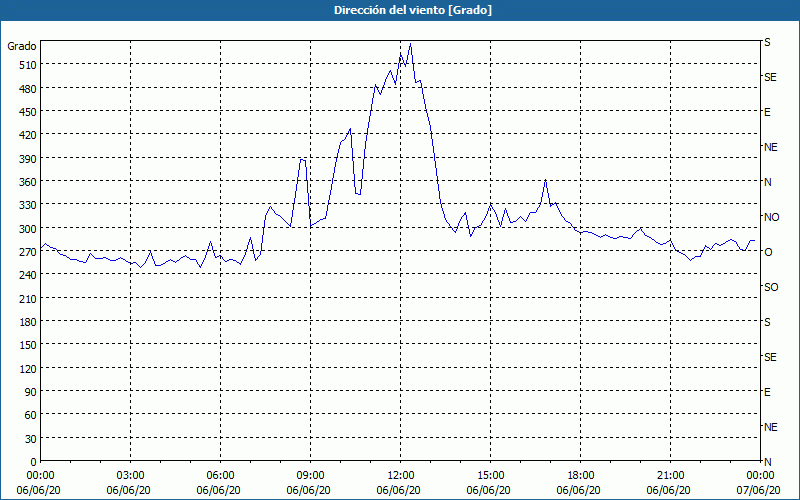Screen dimensions: 800x500
Task: Click the 06:00 time axis label
Action: 220,476
